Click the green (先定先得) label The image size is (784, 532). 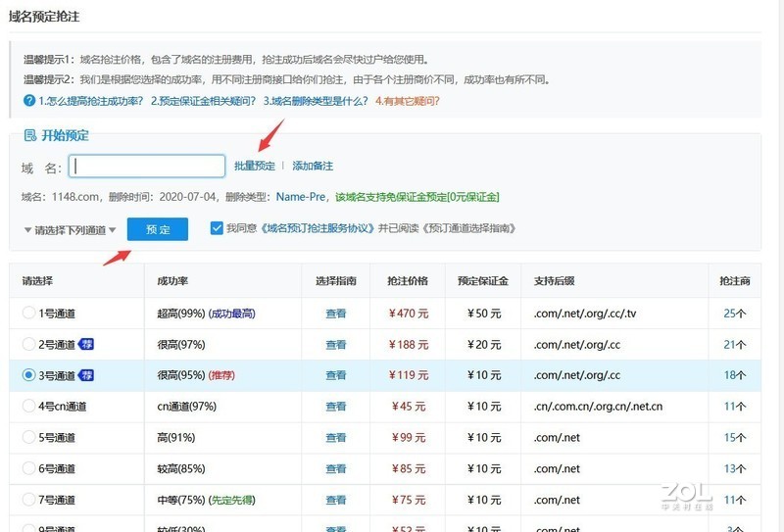click(x=232, y=500)
